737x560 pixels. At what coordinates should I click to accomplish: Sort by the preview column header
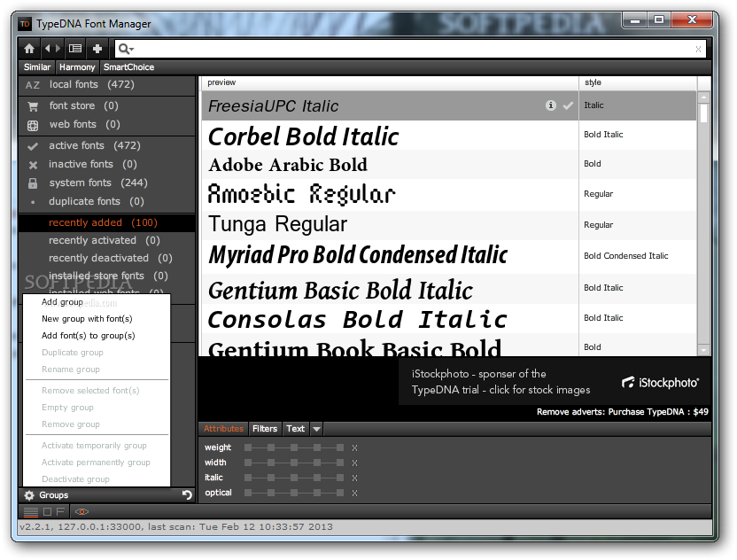390,82
